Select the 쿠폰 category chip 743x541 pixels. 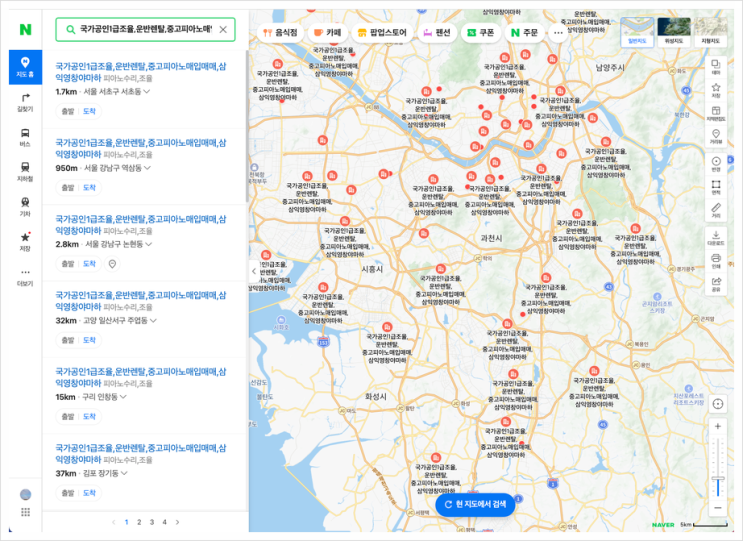(480, 33)
